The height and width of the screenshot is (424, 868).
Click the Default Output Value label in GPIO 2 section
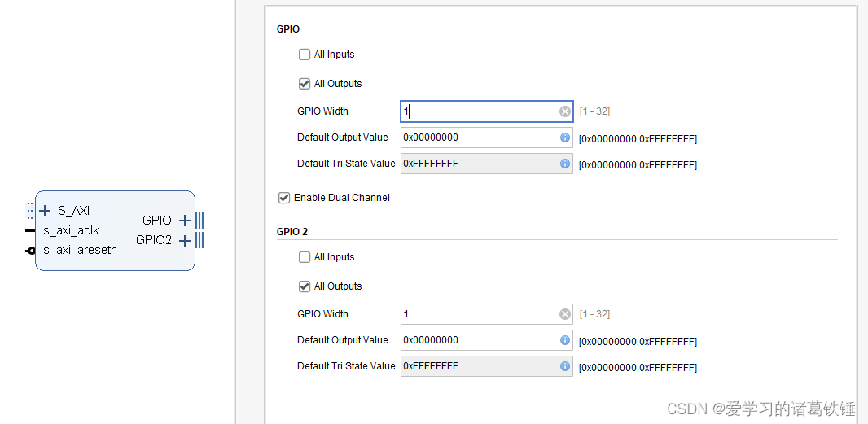[x=343, y=340]
